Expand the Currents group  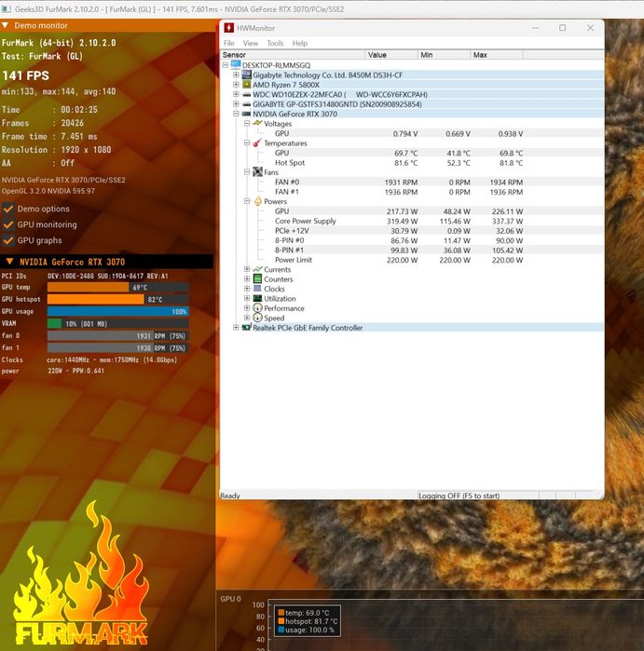pos(247,269)
